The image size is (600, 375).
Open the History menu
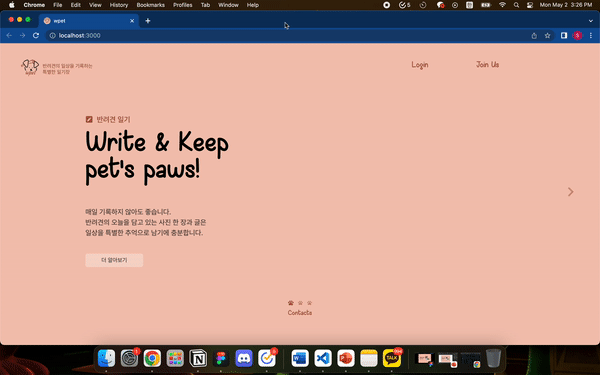(119, 5)
